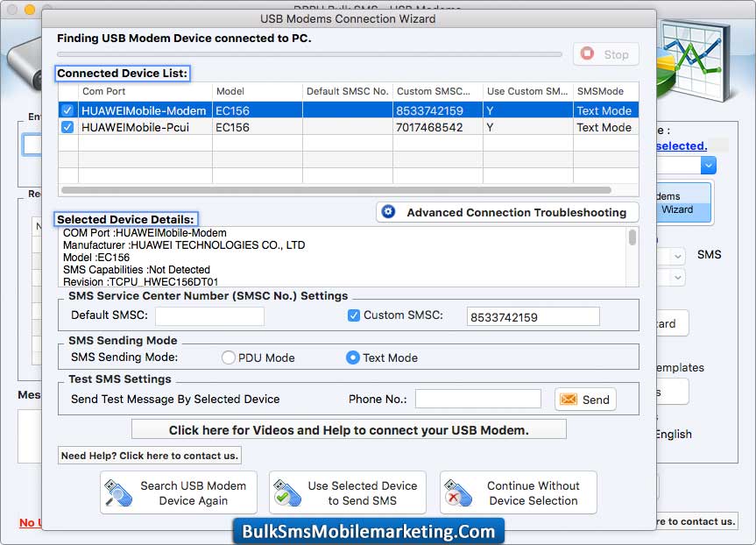Viewport: 756px width, 545px height.
Task: Click the Default SMSC input field
Action: [209, 316]
